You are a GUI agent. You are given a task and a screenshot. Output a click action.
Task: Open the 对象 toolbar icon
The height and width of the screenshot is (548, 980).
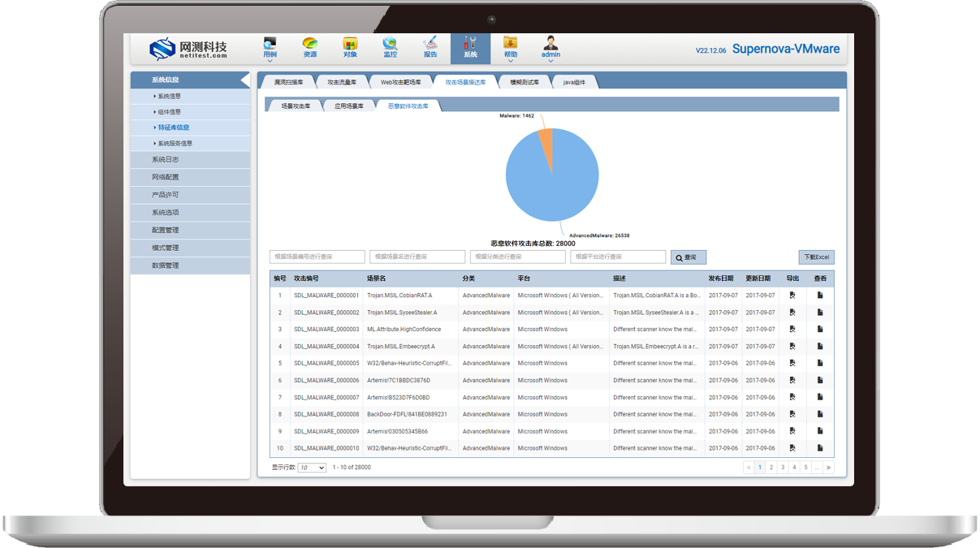click(x=350, y=47)
